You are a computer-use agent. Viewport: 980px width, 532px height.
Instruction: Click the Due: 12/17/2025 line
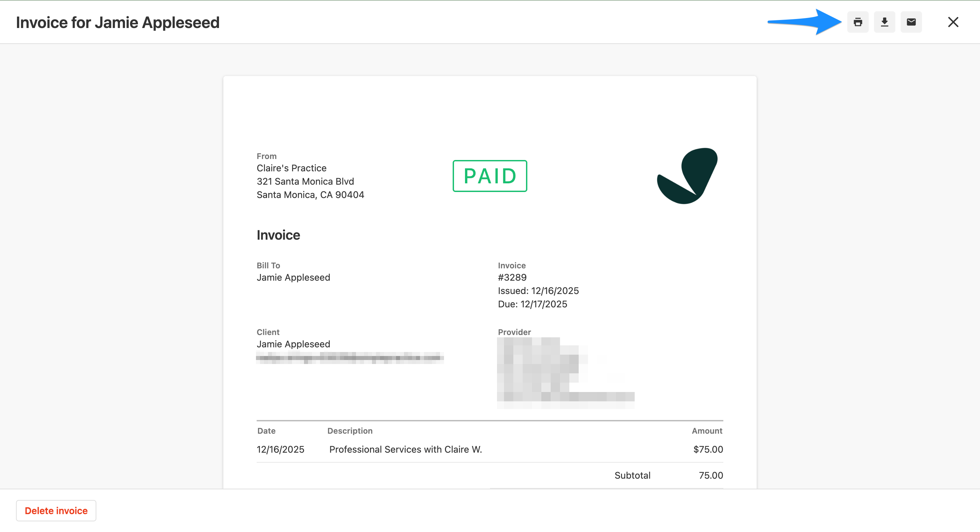(x=532, y=304)
